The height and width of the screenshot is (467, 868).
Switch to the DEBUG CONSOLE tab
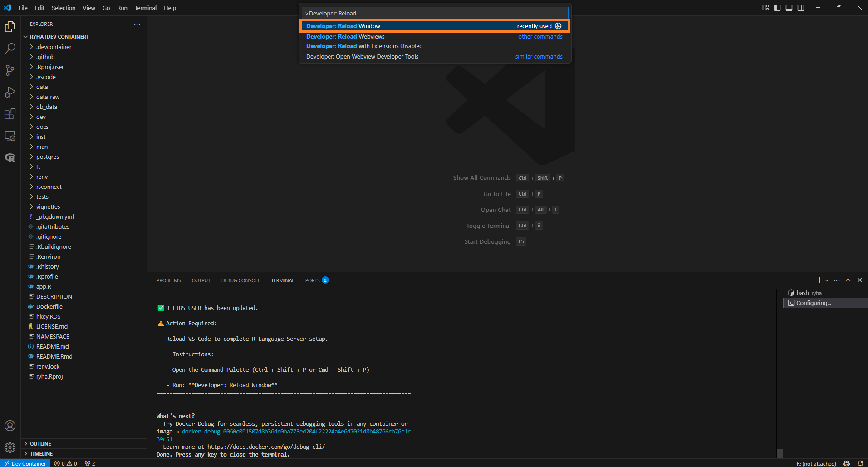pos(241,280)
